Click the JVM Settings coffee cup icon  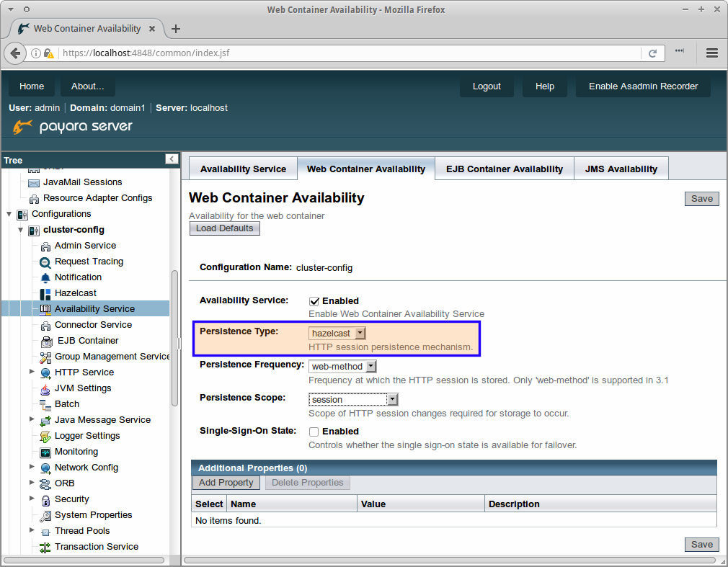tap(45, 388)
